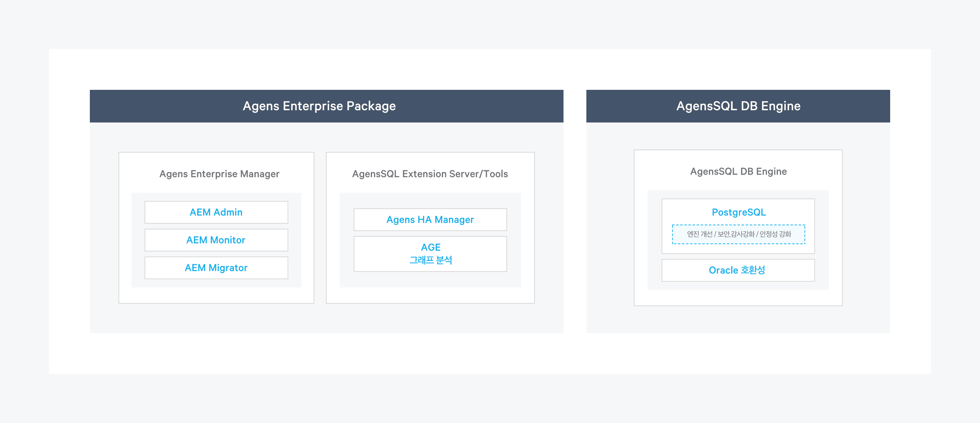The height and width of the screenshot is (423, 980).
Task: Select the AGE label text
Action: coord(430,247)
